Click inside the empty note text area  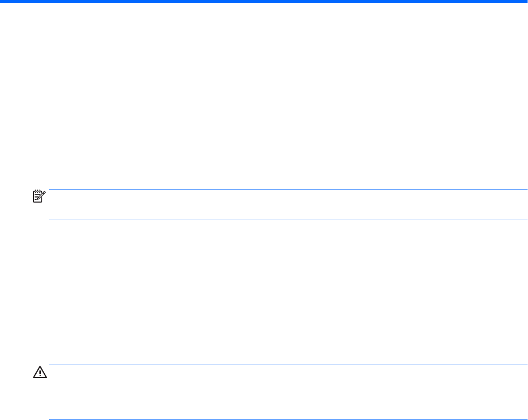click(x=287, y=204)
